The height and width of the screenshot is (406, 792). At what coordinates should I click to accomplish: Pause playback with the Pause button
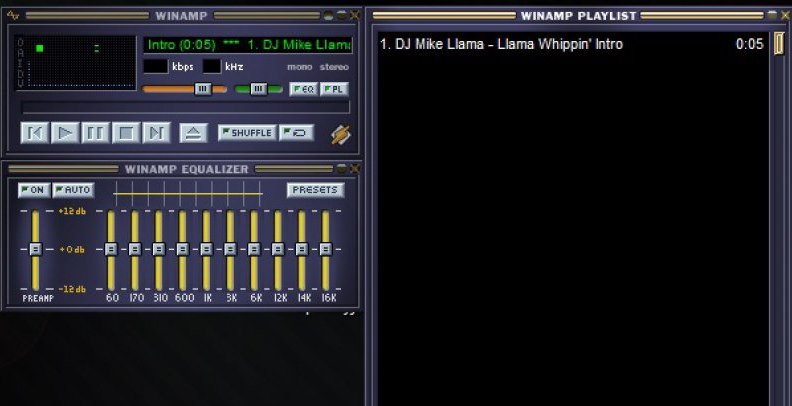(x=95, y=133)
